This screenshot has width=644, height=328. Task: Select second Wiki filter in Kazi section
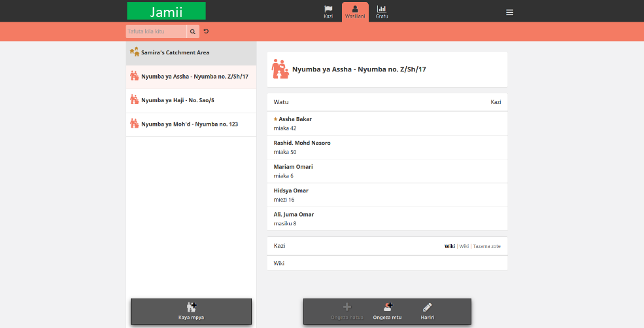click(464, 246)
